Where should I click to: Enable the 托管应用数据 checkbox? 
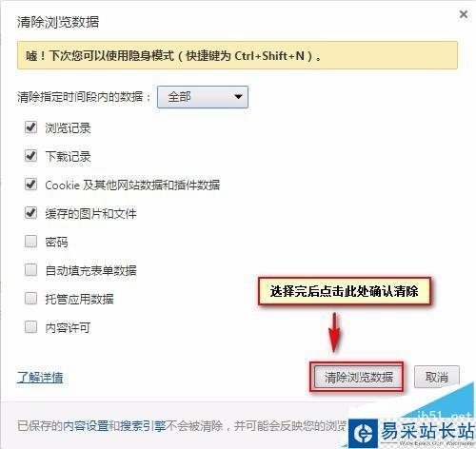pos(30,299)
